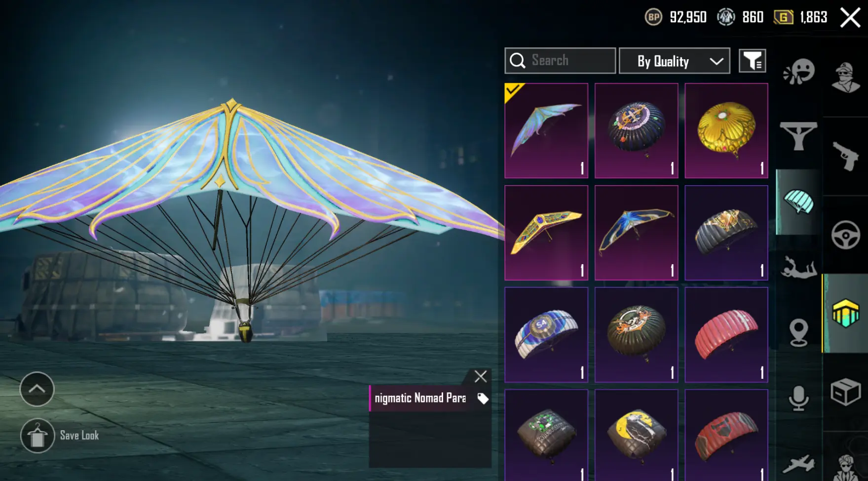Click the Search input field
The image size is (868, 481).
pos(560,61)
